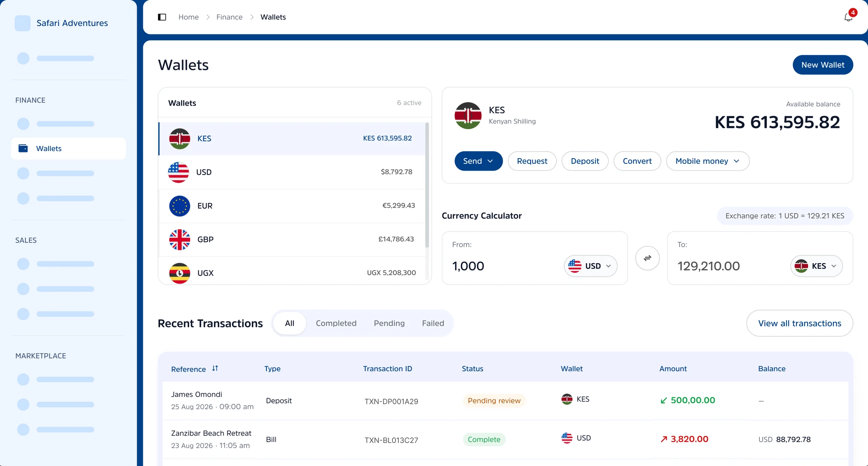Click the Exchange rate 1 USD = 129.21 KES chip

pos(785,216)
